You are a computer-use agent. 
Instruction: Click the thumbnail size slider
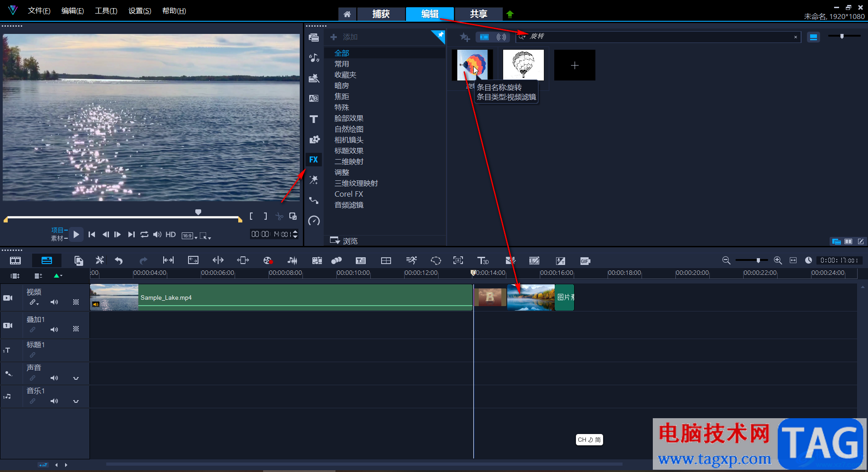click(842, 36)
